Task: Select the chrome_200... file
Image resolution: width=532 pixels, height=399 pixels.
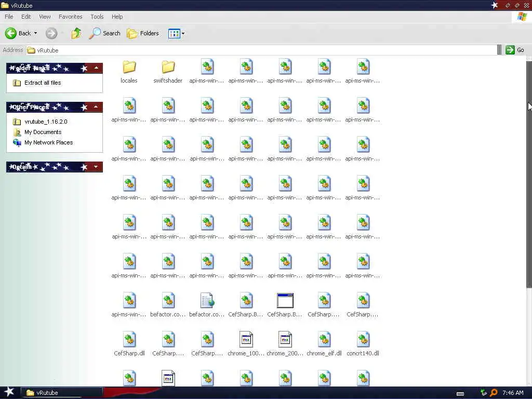Action: coord(285,343)
